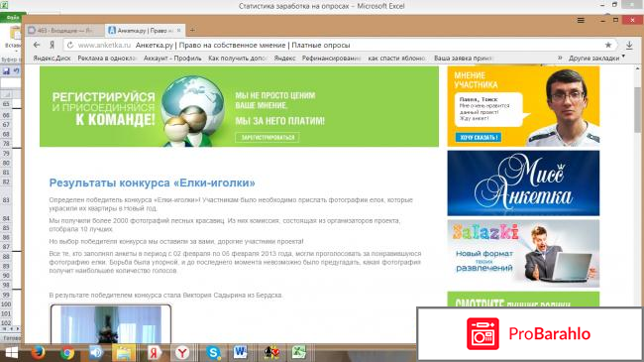644x362 pixels.
Task: Open Microsoft Word from the taskbar
Action: 241,352
